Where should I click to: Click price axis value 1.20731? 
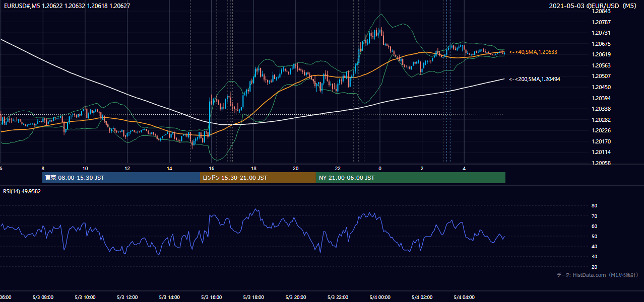[601, 33]
